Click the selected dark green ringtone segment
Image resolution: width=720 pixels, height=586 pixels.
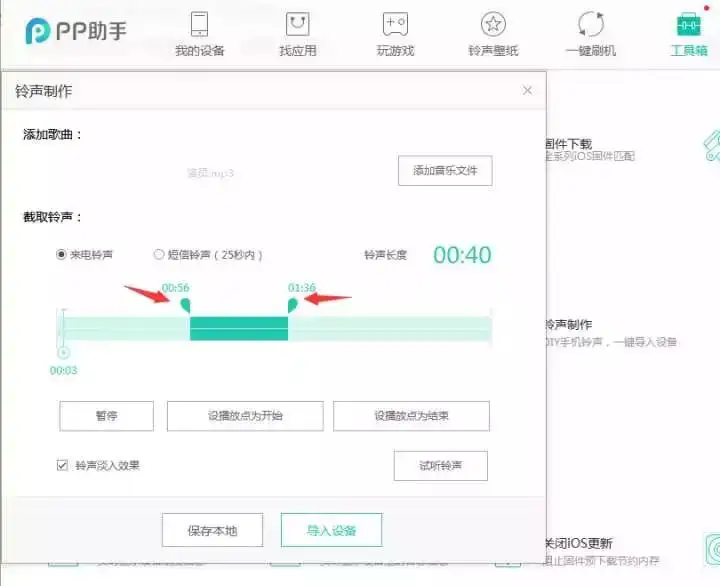(x=239, y=328)
